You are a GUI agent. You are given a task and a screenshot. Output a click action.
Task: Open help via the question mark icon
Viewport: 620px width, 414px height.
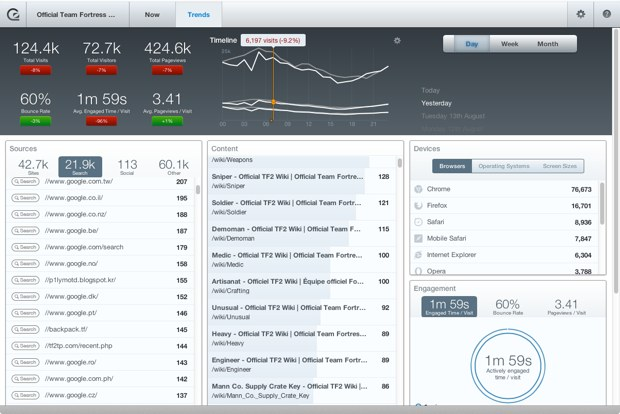[x=607, y=14]
